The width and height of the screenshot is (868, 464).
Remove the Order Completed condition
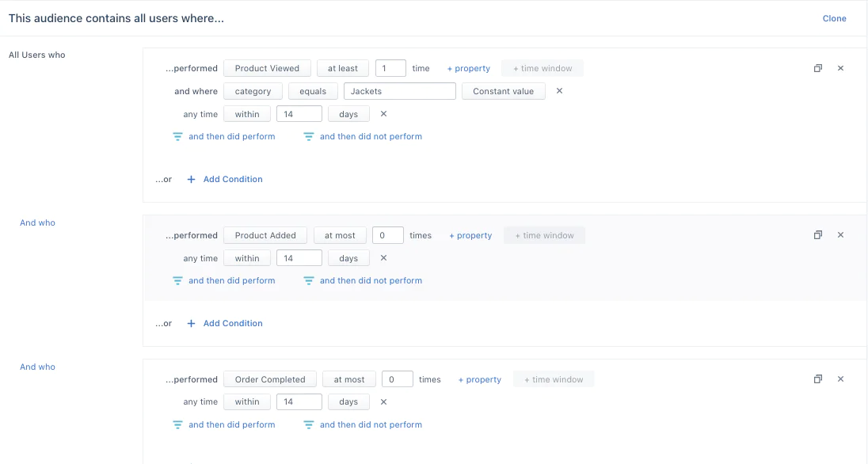coord(840,378)
